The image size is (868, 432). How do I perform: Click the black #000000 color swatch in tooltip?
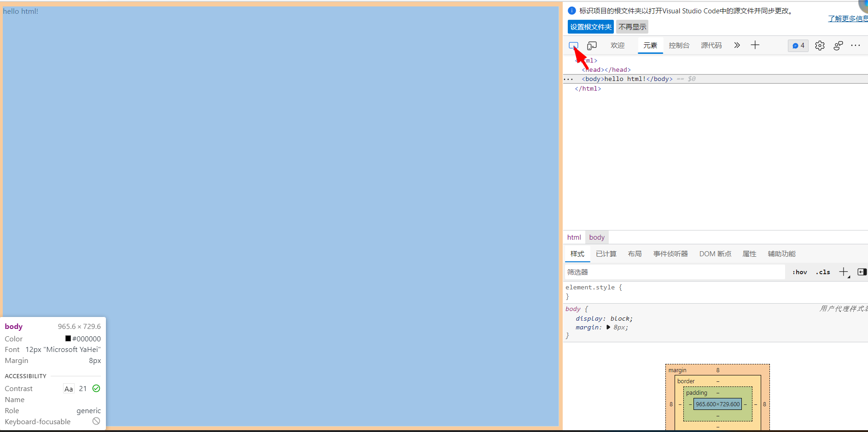click(x=68, y=339)
